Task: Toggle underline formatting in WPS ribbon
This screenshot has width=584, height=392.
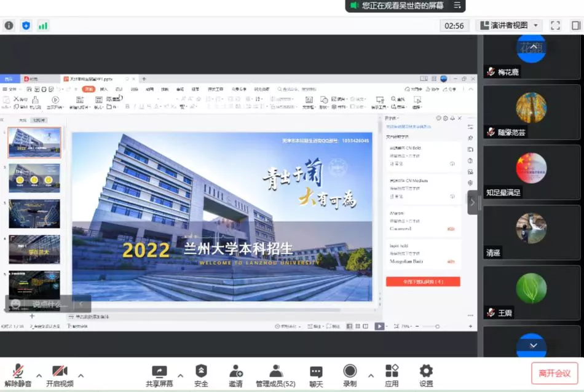Action: [141, 106]
